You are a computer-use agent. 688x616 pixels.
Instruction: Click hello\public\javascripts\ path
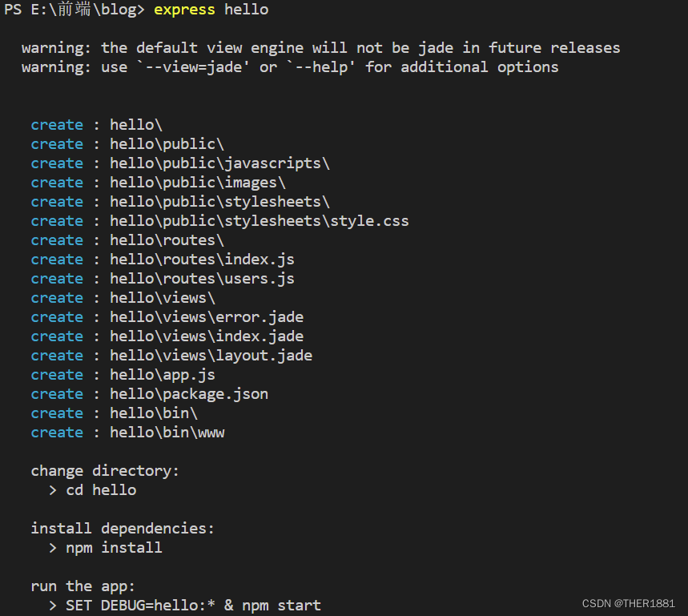[x=219, y=163]
